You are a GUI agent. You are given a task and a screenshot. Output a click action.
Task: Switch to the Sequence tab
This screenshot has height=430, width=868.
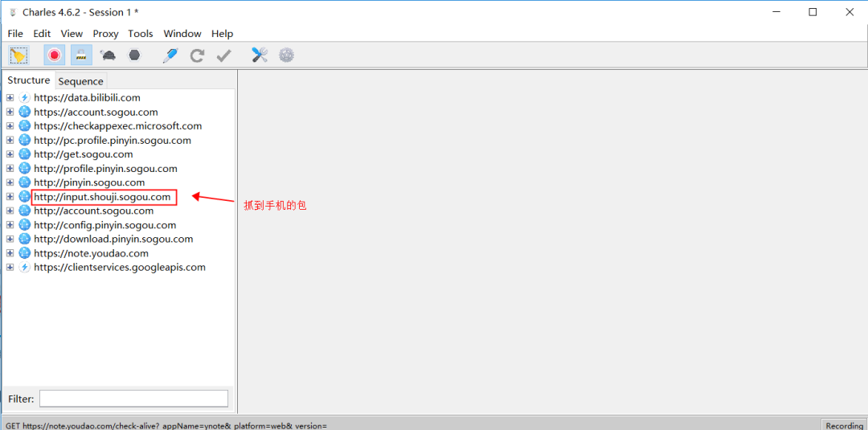[81, 81]
